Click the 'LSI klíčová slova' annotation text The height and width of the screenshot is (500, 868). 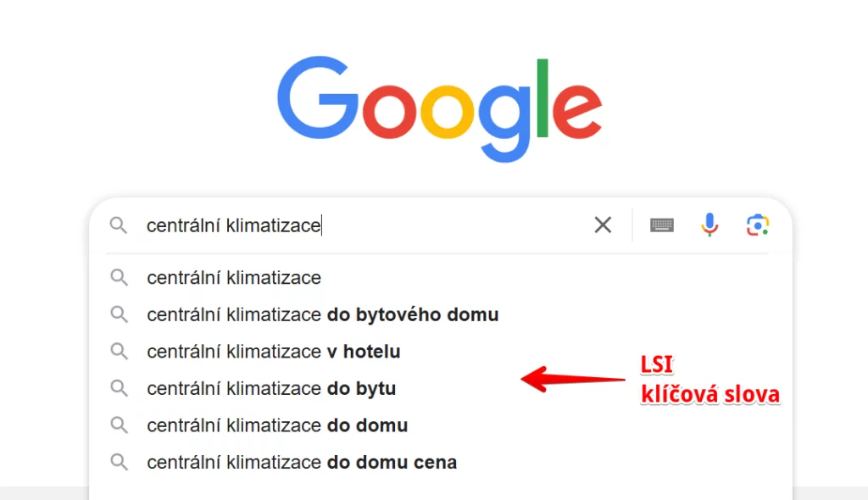[709, 380]
